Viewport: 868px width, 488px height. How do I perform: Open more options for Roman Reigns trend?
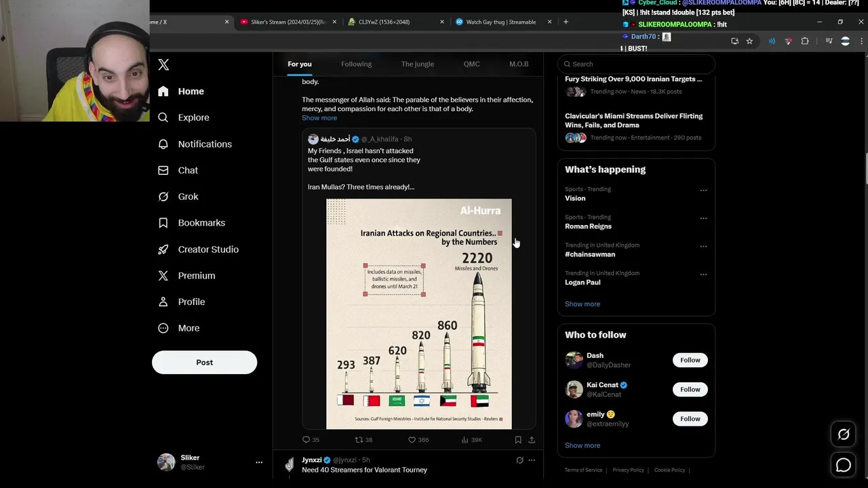703,218
